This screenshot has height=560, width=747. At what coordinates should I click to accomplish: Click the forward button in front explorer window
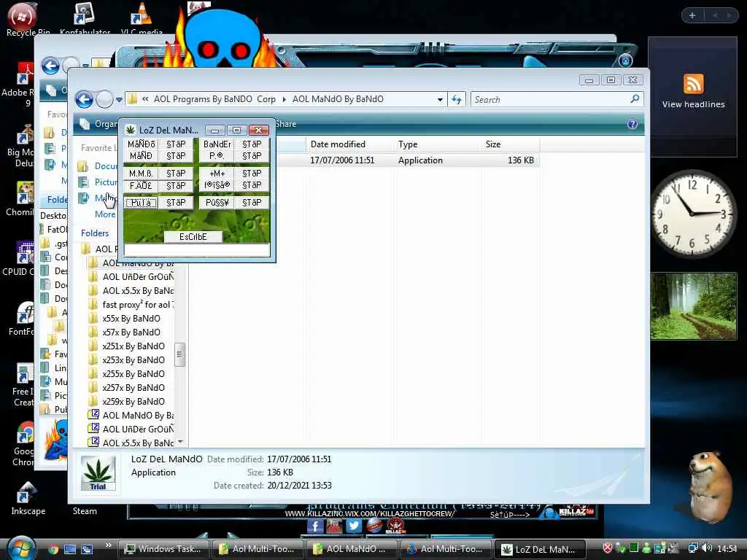(x=104, y=99)
